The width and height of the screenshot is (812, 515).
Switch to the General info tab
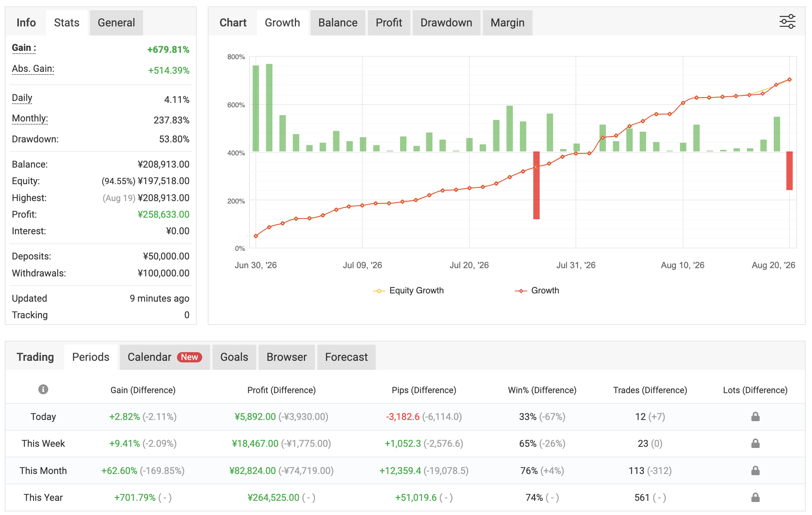(x=116, y=23)
